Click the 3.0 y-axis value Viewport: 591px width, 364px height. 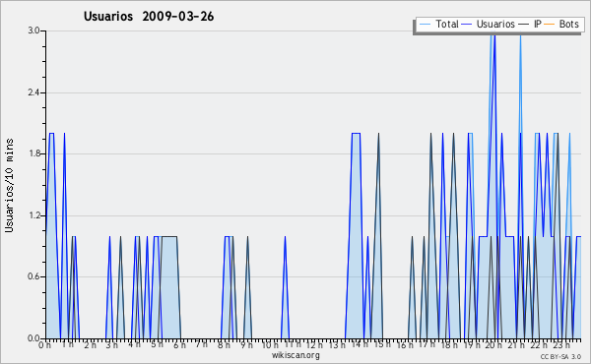pyautogui.click(x=33, y=30)
